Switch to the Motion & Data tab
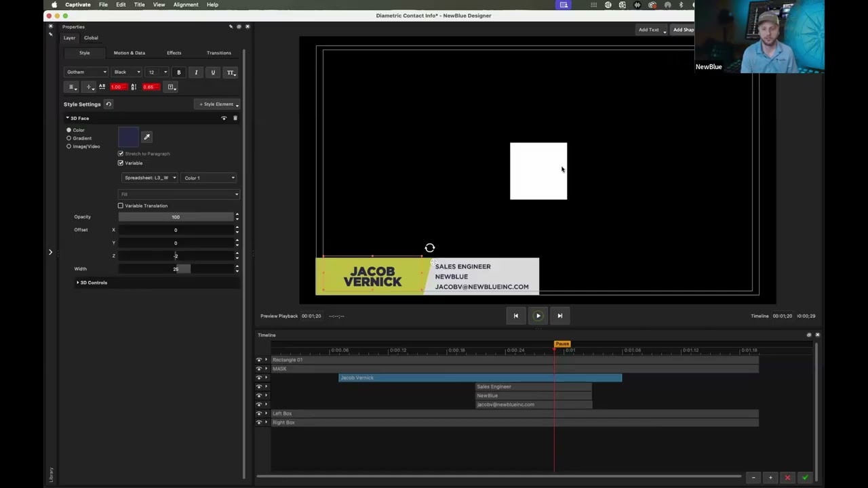This screenshot has height=488, width=868. pos(129,53)
